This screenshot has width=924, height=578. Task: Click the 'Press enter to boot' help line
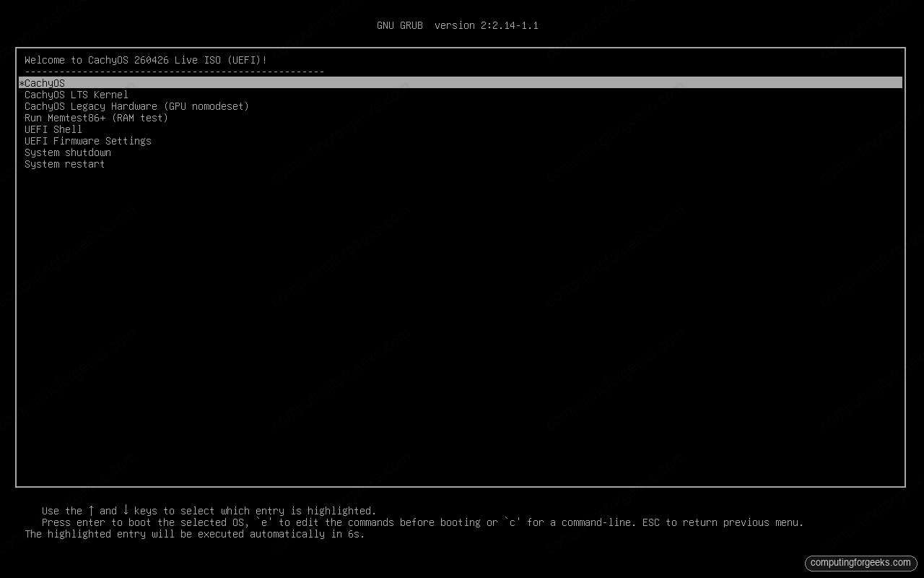(422, 522)
